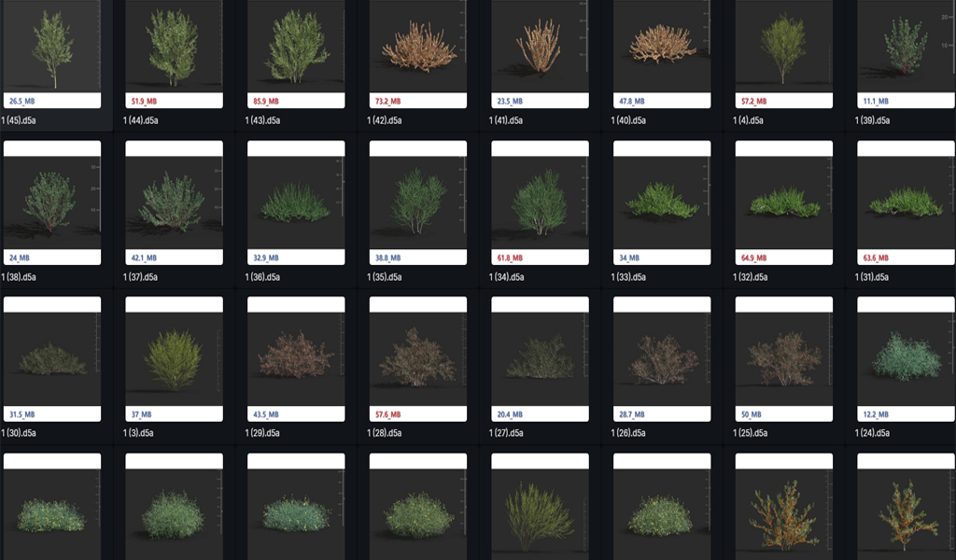Select the 1 (29).d5a reddish shrub thumbnail
The width and height of the screenshot is (956, 560).
tap(296, 358)
